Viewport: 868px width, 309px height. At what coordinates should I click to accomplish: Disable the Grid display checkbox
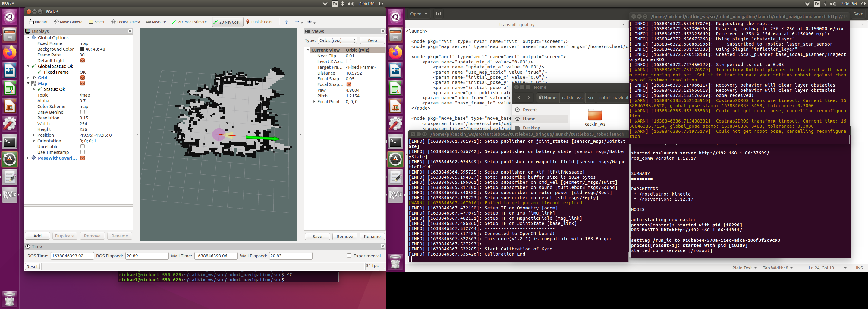82,78
